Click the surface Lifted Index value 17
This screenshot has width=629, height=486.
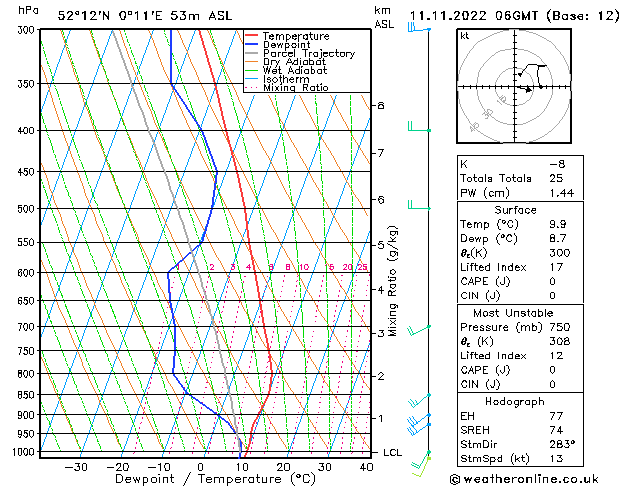(556, 267)
